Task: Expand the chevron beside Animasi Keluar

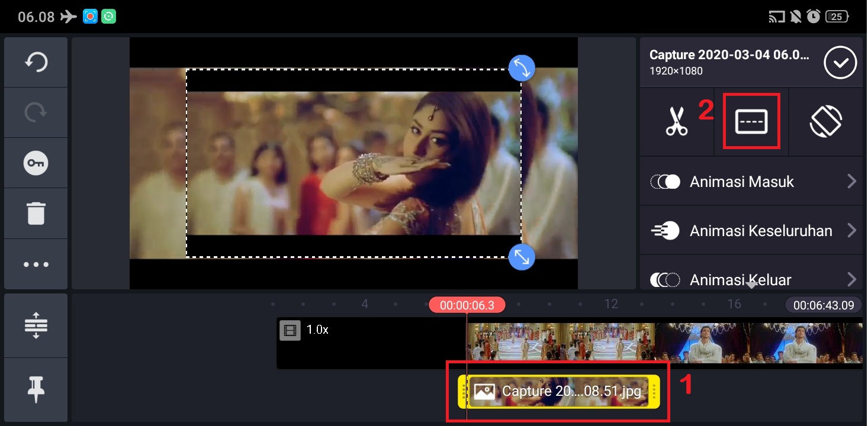Action: pos(851,279)
